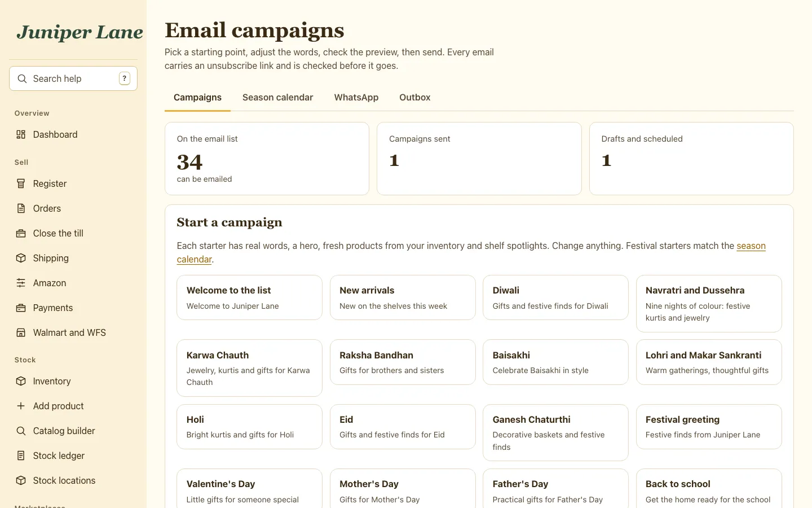Click into the Search help field
The height and width of the screenshot is (508, 812).
tap(73, 78)
